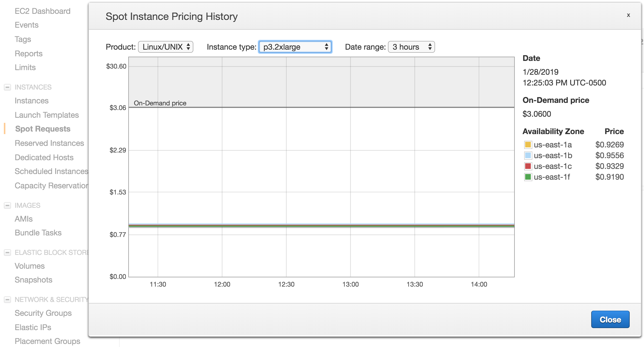
Task: Open Volumes in sidebar
Action: pos(30,266)
